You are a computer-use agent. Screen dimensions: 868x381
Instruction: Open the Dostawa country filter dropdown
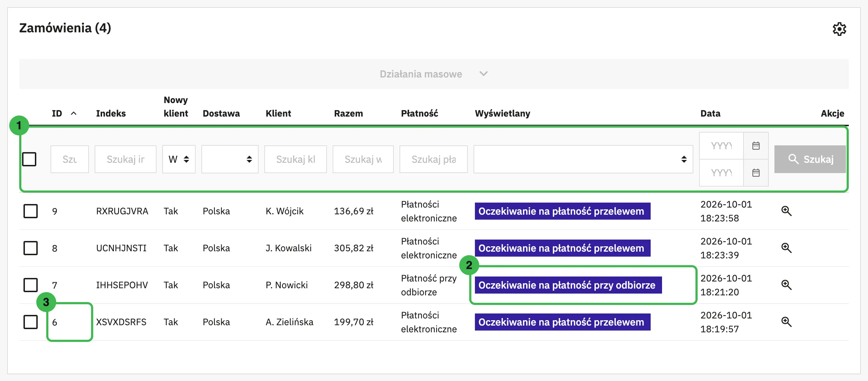tap(230, 159)
